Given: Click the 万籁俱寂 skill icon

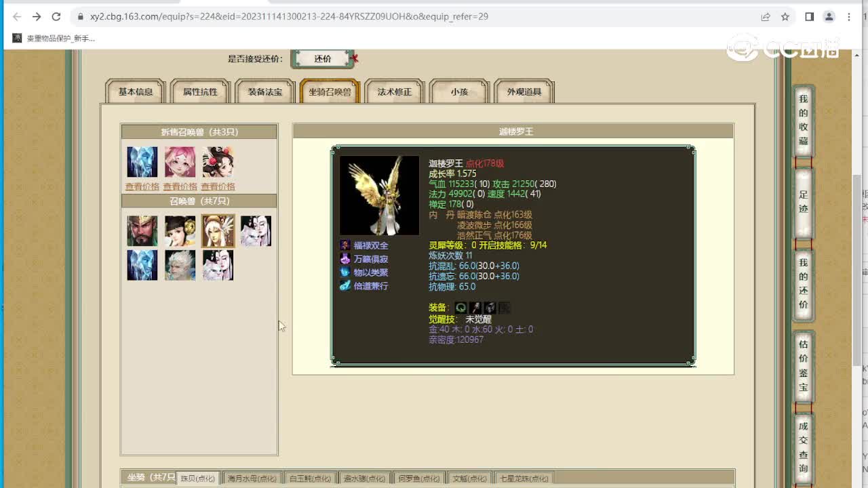Looking at the screenshot, I should 345,259.
